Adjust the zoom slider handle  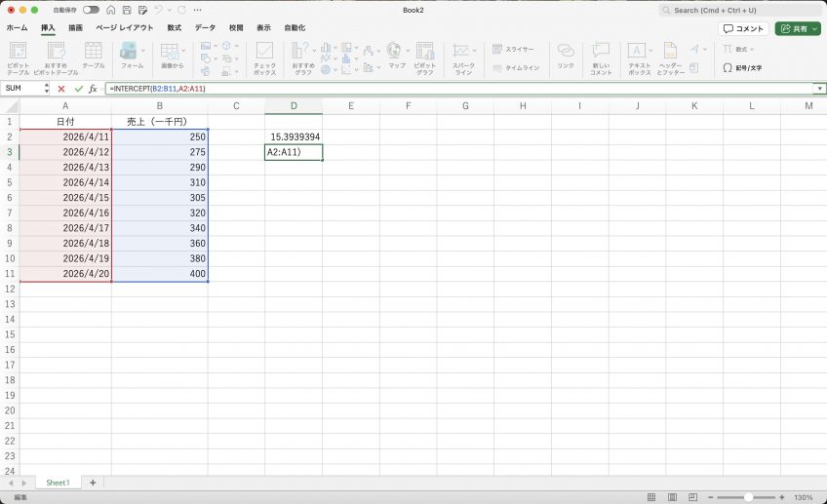(x=748, y=497)
